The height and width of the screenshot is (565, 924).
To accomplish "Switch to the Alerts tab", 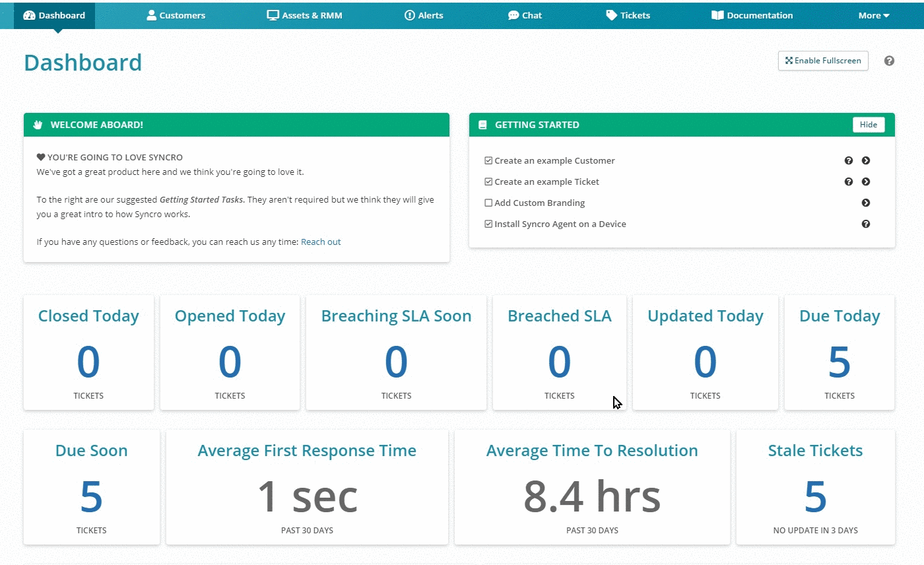I will tap(424, 15).
